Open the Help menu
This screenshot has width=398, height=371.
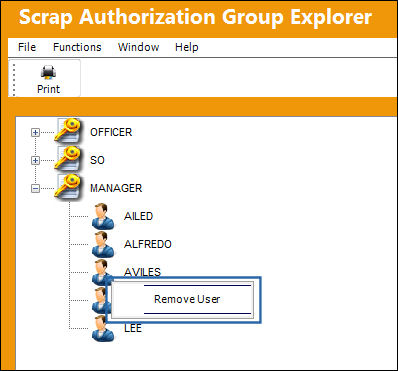point(187,47)
